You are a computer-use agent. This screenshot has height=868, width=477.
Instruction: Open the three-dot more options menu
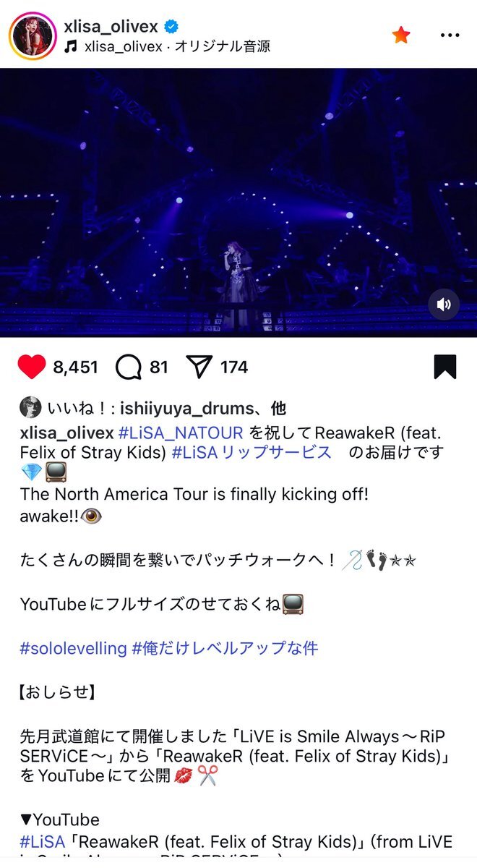click(x=450, y=34)
